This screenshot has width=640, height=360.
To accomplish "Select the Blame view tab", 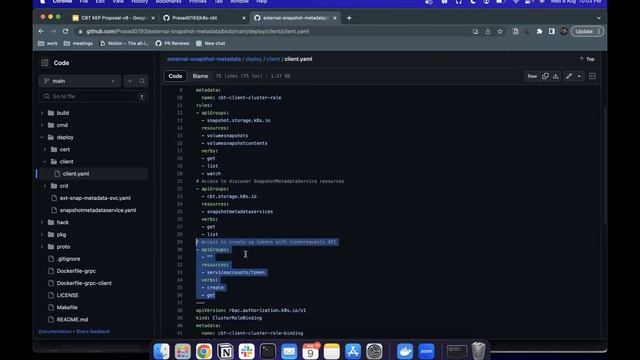I will pos(200,76).
